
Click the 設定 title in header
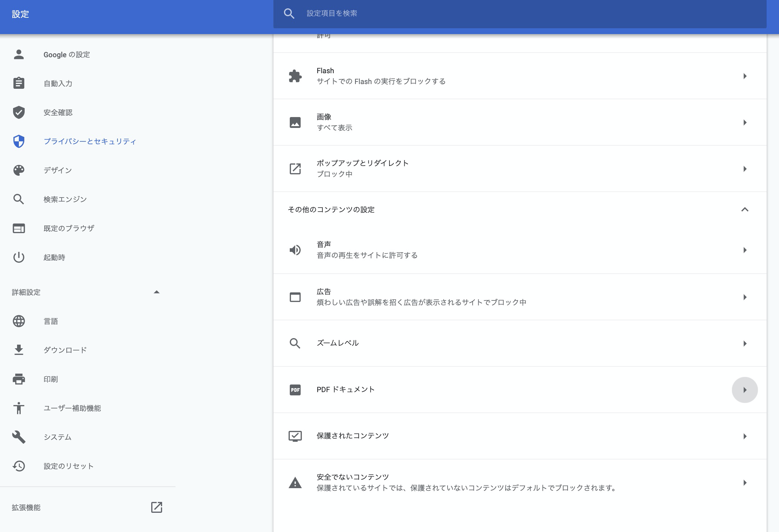click(x=20, y=14)
